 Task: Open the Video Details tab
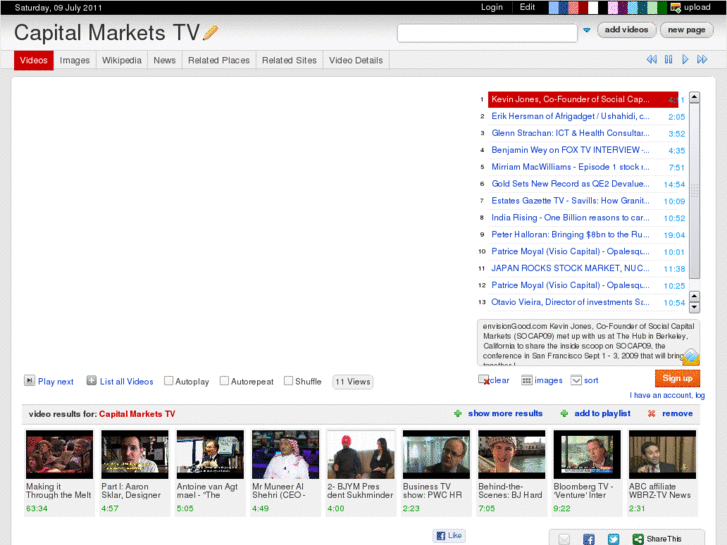356,60
